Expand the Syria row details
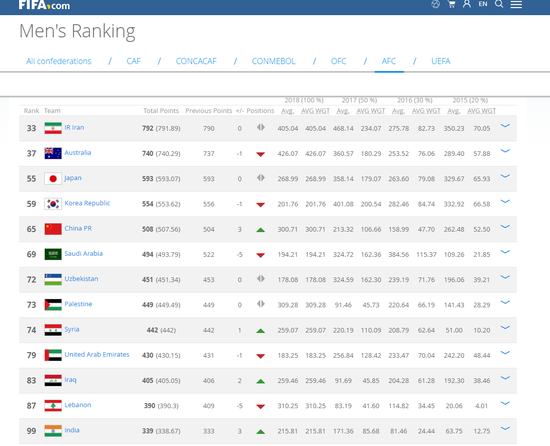The image size is (550, 446). coord(505,327)
